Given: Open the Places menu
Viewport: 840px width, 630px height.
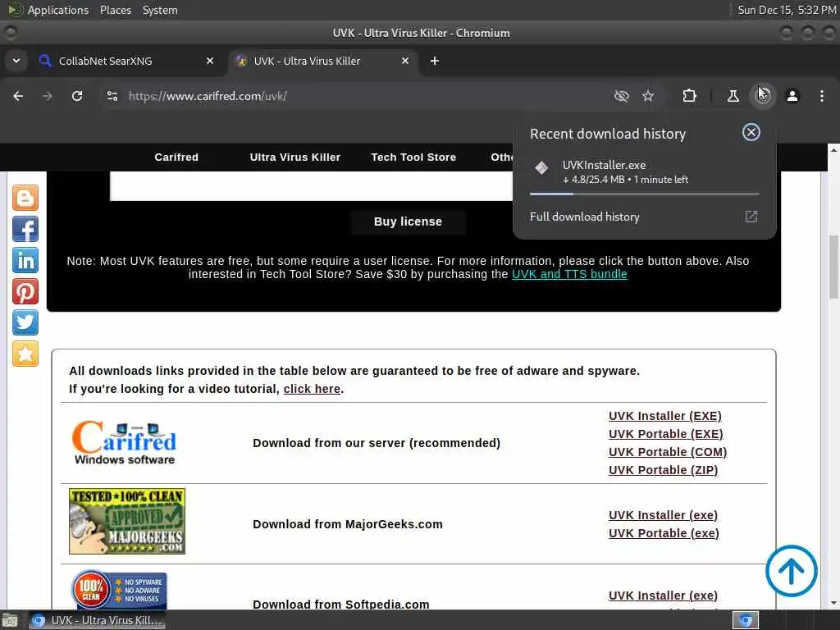Looking at the screenshot, I should [x=115, y=10].
